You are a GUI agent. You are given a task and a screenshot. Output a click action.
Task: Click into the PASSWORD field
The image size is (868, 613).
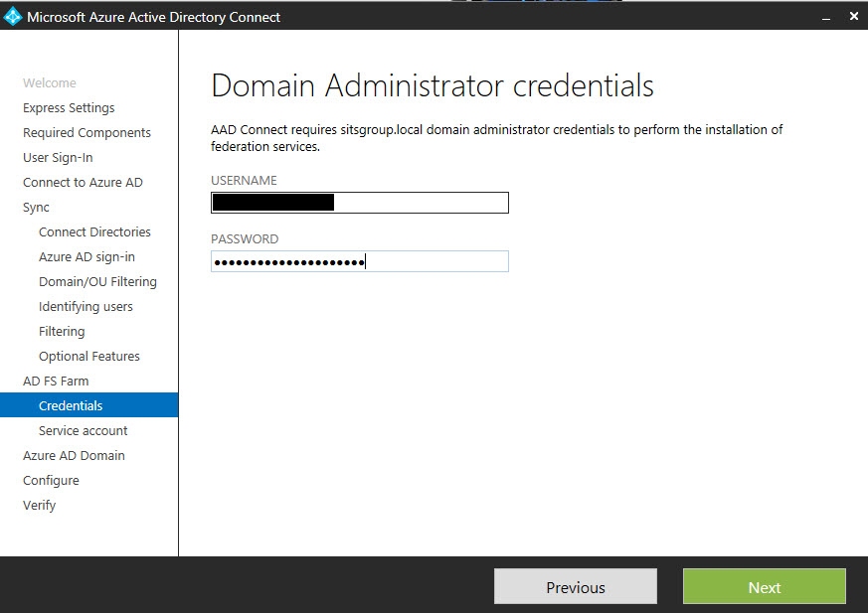[359, 261]
